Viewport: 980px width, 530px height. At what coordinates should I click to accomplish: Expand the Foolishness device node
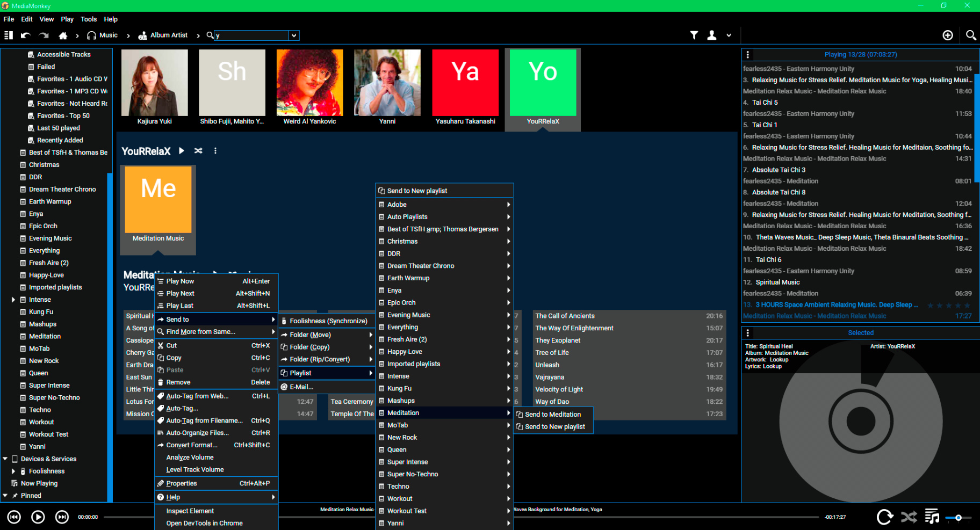[x=13, y=471]
